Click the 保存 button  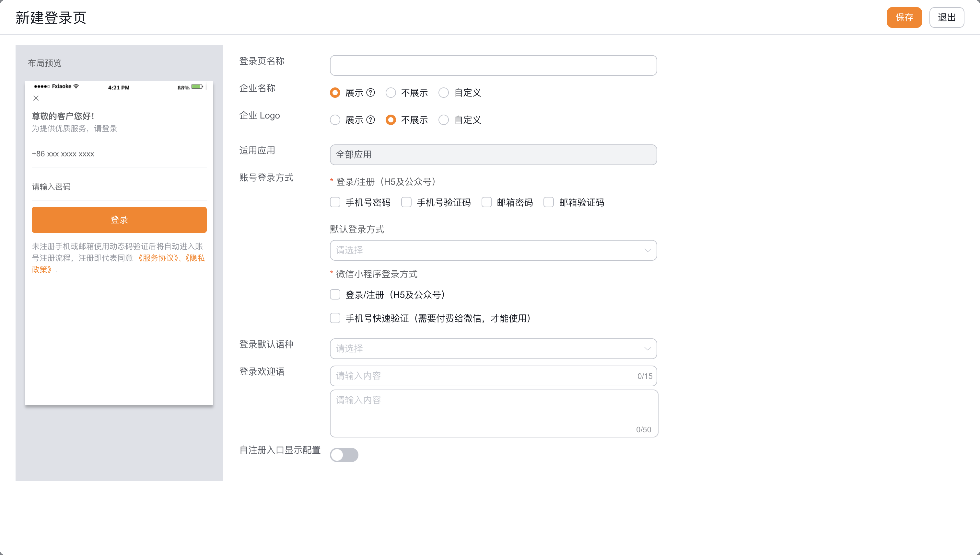pyautogui.click(x=904, y=17)
